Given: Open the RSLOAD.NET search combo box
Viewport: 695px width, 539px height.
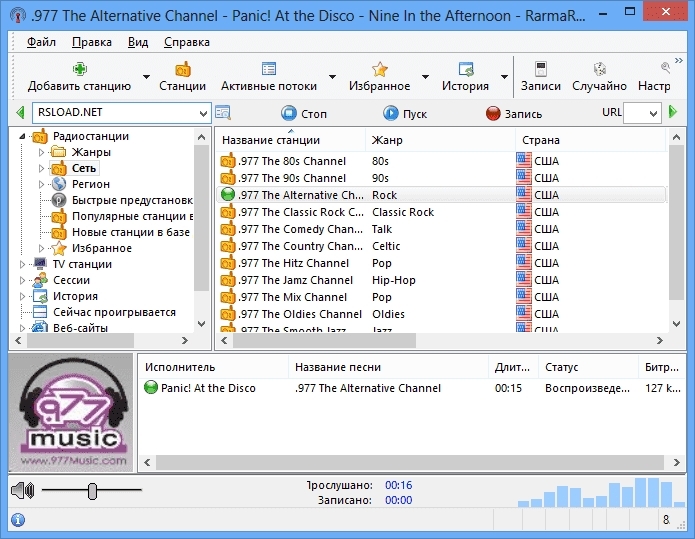Looking at the screenshot, I should coord(121,113).
